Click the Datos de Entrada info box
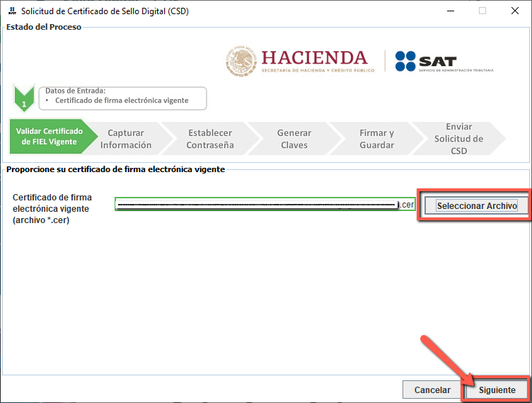Image resolution: width=532 pixels, height=403 pixels. pos(122,98)
